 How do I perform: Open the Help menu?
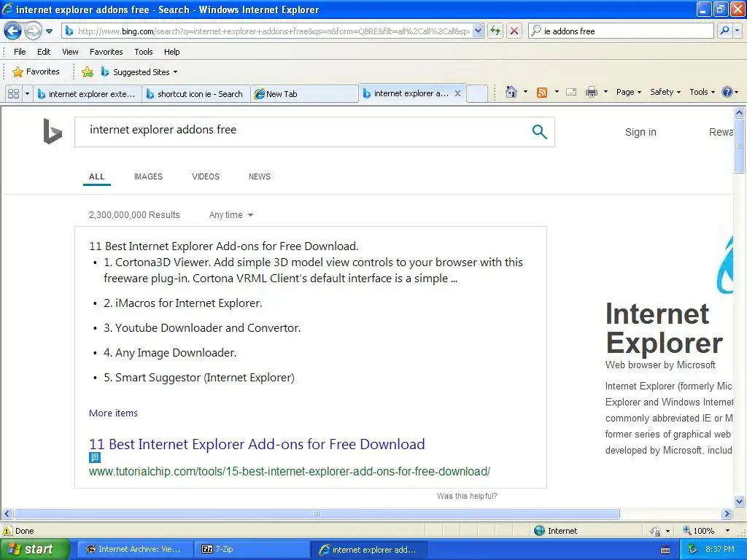click(172, 52)
